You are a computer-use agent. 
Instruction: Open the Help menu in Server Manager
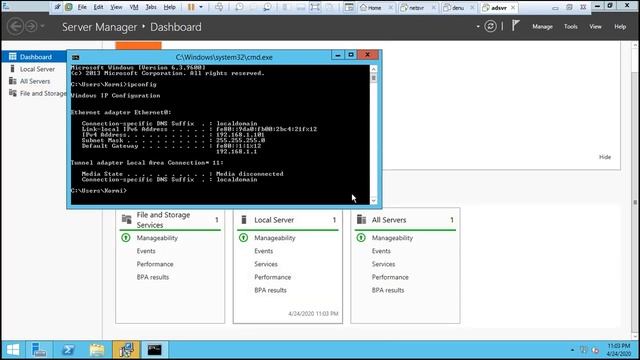click(620, 27)
